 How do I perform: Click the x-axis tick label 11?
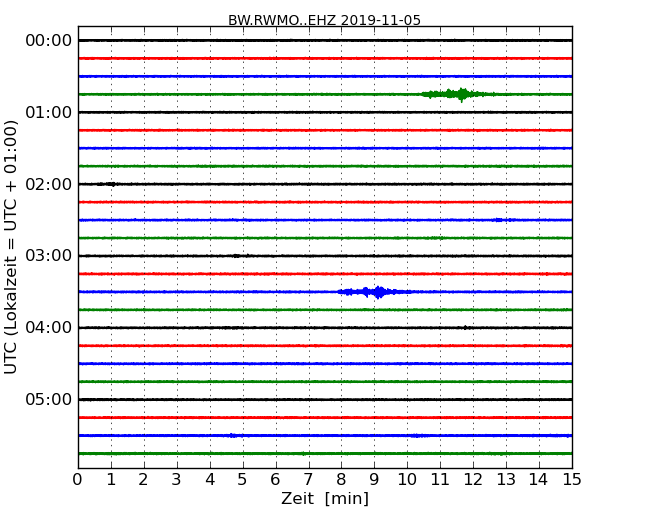click(440, 479)
